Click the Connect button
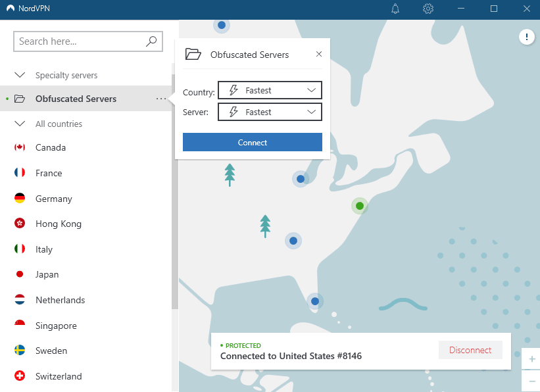 click(x=253, y=142)
